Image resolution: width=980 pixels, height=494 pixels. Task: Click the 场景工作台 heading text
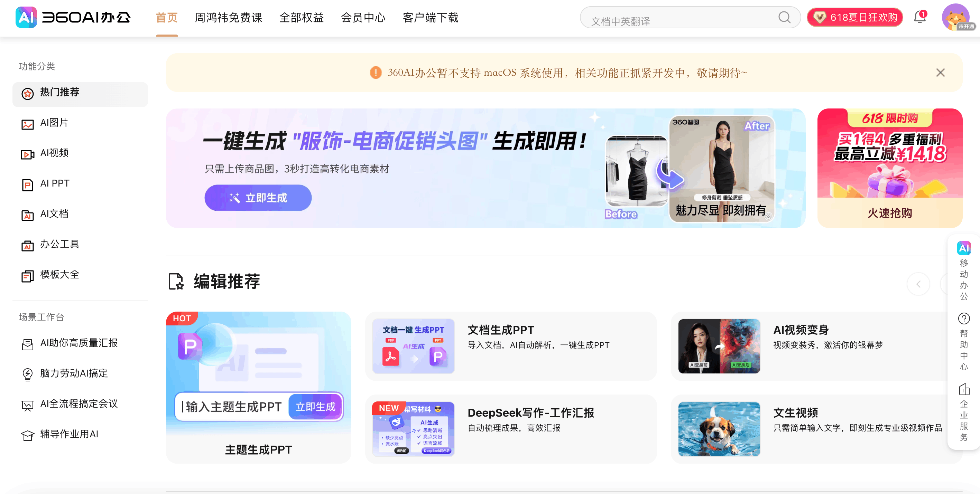coord(41,317)
